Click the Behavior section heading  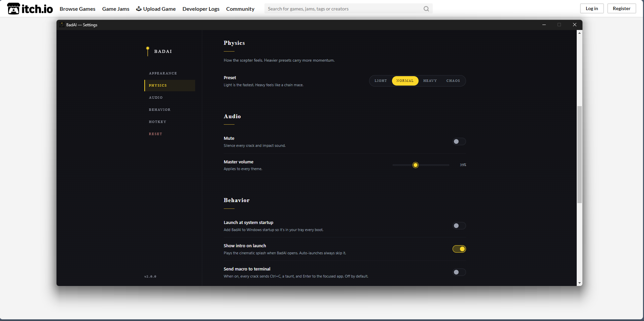(x=237, y=200)
